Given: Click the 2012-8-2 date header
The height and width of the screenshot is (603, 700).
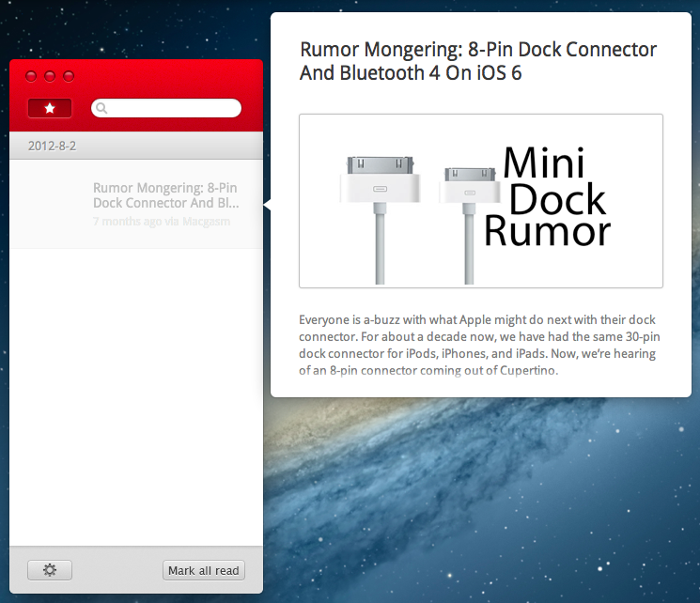Looking at the screenshot, I should (135, 146).
